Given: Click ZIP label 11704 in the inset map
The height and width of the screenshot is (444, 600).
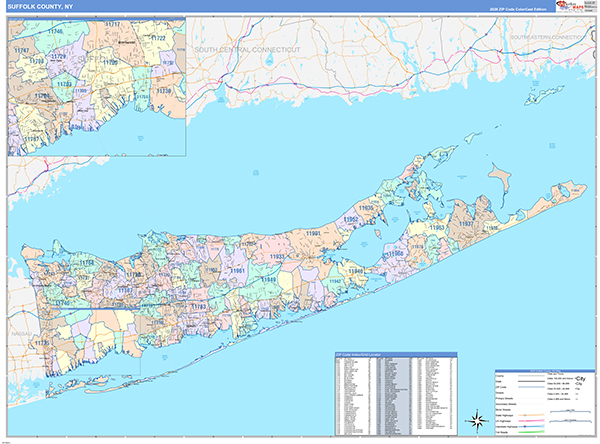Looking at the screenshot, I should (x=42, y=95).
